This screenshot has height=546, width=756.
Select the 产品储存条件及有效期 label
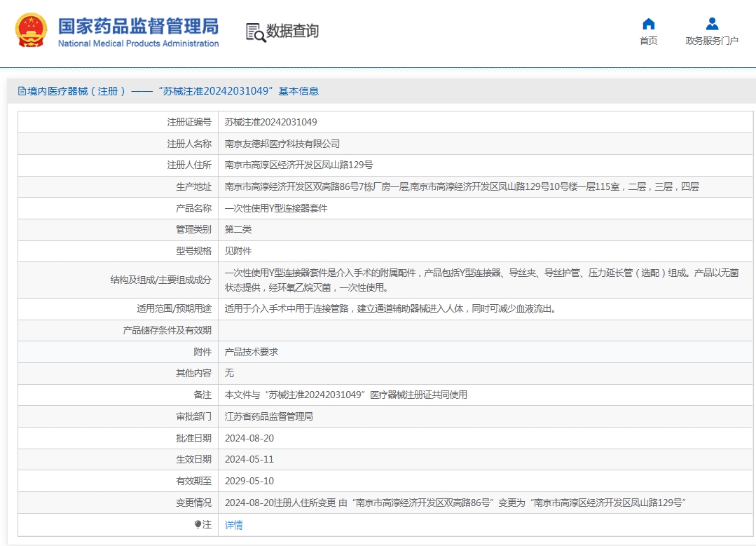[x=167, y=330]
